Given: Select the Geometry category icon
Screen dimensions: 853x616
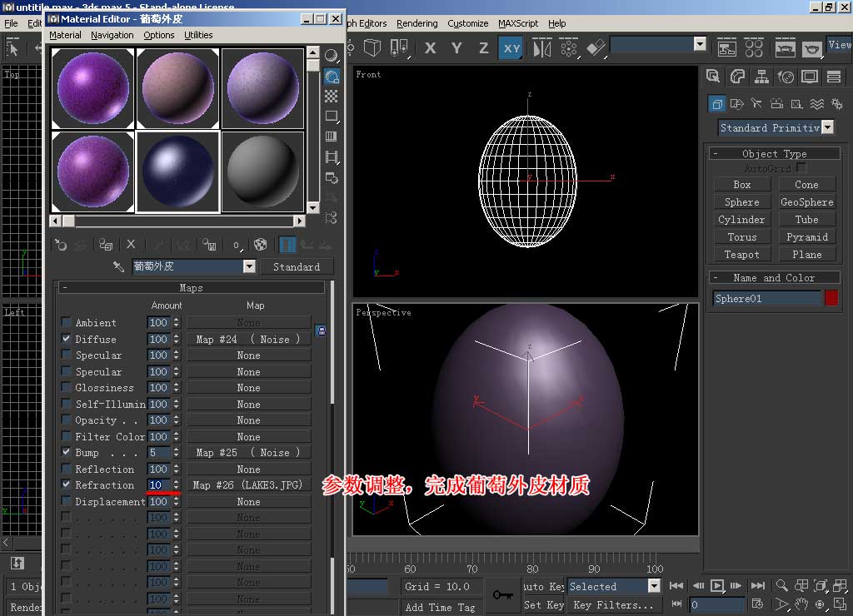Looking at the screenshot, I should pyautogui.click(x=717, y=104).
